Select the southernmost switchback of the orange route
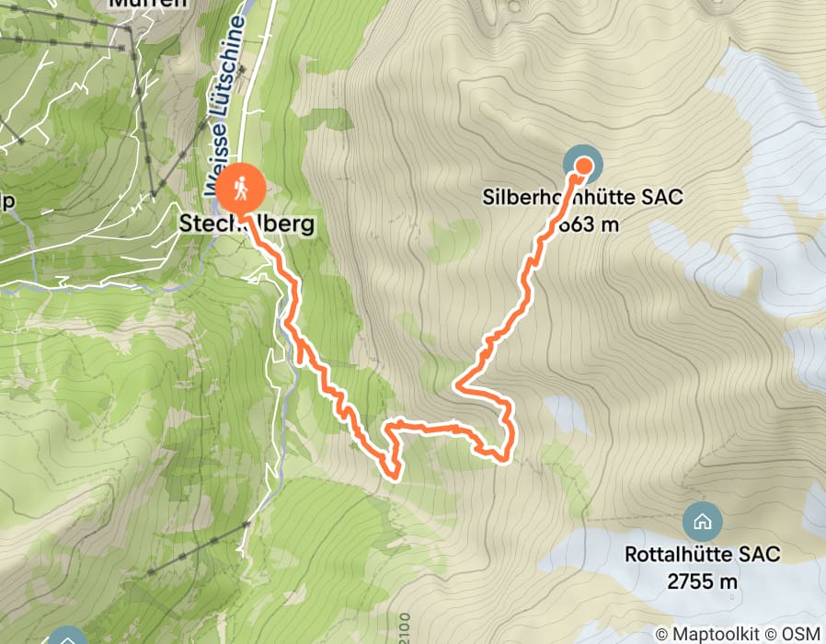This screenshot has height=644, width=826. point(394,473)
